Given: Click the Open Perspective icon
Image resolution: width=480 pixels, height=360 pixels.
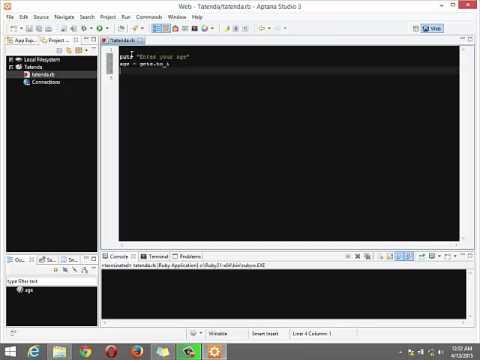Looking at the screenshot, I should 416,29.
